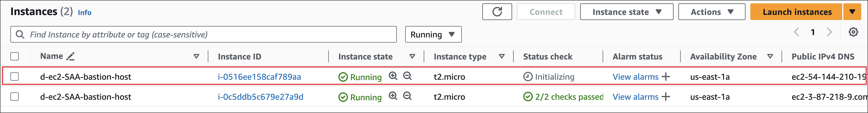
Task: Open table preferences gear icon
Action: click(853, 32)
